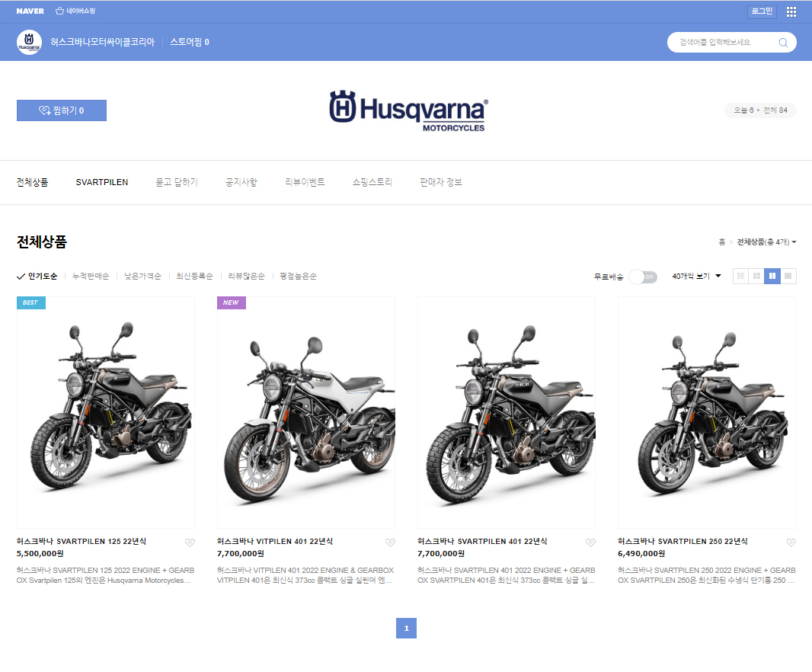Viewport: 812px width, 672px height.
Task: Sort by 최신등록순
Action: pos(195,276)
